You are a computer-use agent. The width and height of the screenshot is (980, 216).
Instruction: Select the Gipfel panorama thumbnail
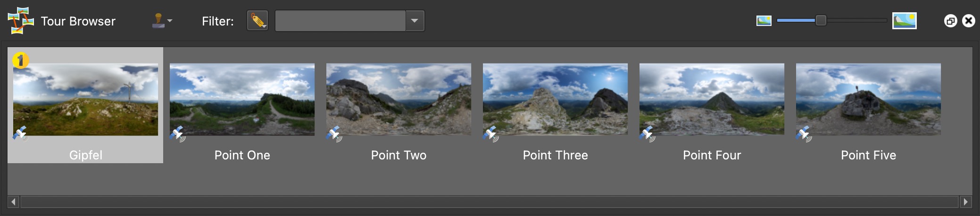pyautogui.click(x=85, y=100)
